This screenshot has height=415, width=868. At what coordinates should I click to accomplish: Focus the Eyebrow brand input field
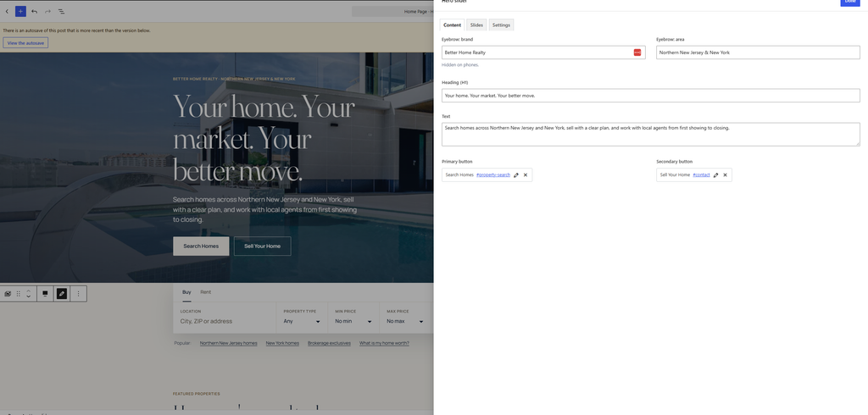pos(543,53)
